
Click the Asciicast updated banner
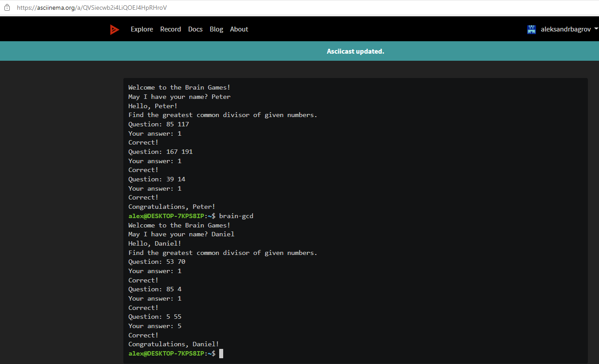(355, 51)
